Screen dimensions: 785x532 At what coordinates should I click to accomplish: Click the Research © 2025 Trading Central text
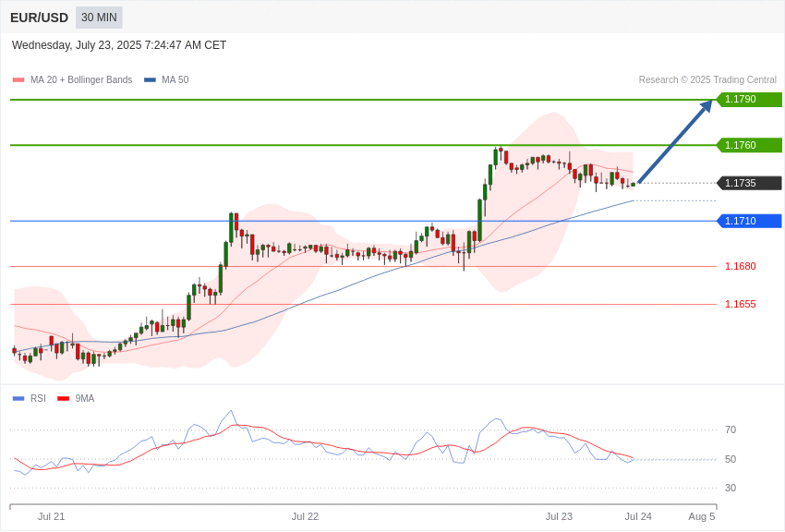coord(707,79)
